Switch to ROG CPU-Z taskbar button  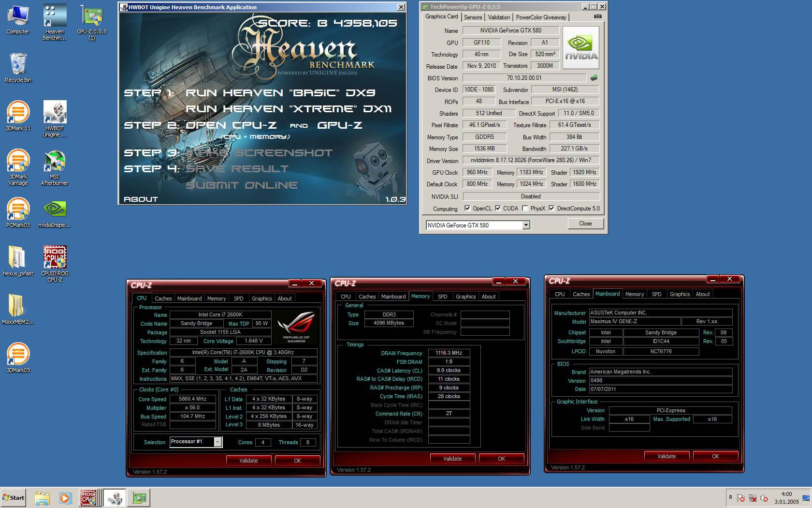[x=89, y=498]
